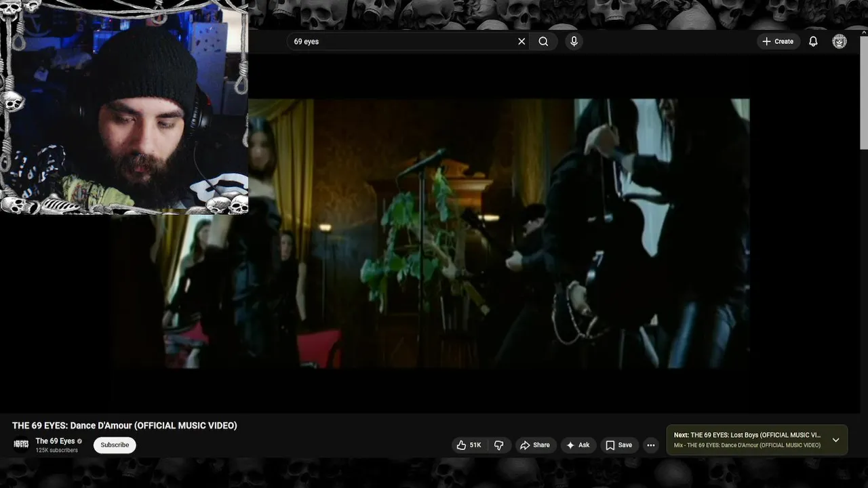This screenshot has height=488, width=868.
Task: Clear the search box with the X icon
Action: 521,41
